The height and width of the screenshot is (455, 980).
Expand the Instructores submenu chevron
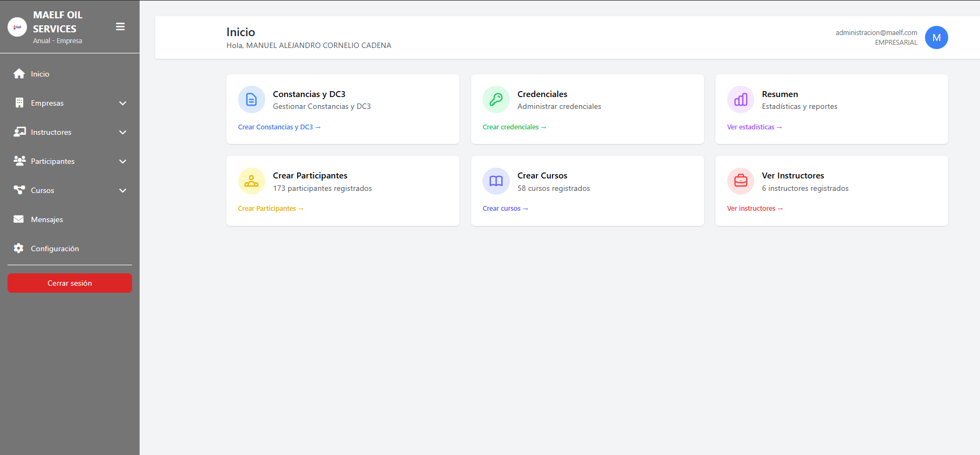(123, 132)
